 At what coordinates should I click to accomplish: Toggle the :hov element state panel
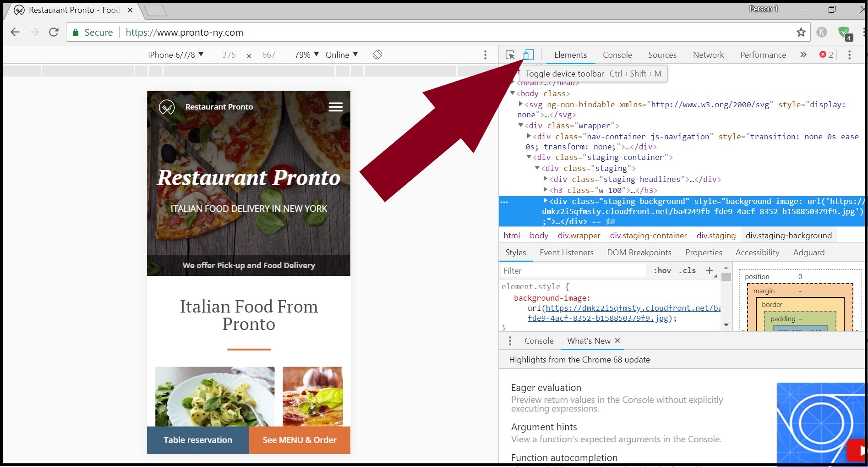662,270
